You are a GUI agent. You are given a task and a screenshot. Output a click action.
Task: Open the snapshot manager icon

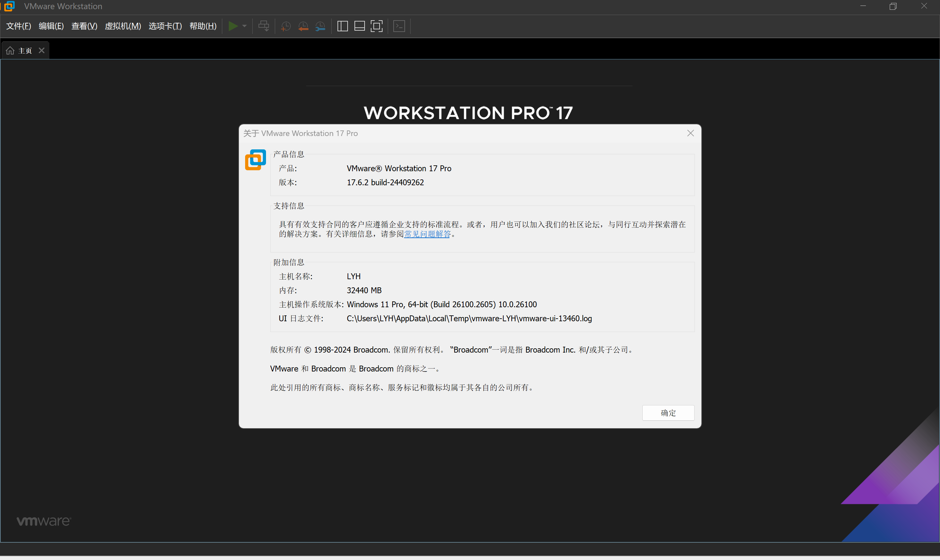tap(320, 26)
